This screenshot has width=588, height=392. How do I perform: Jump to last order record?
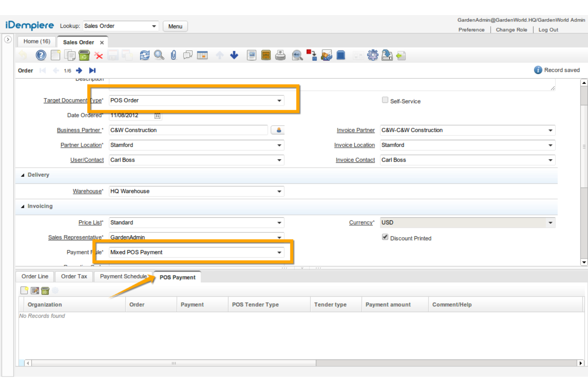[x=92, y=70]
